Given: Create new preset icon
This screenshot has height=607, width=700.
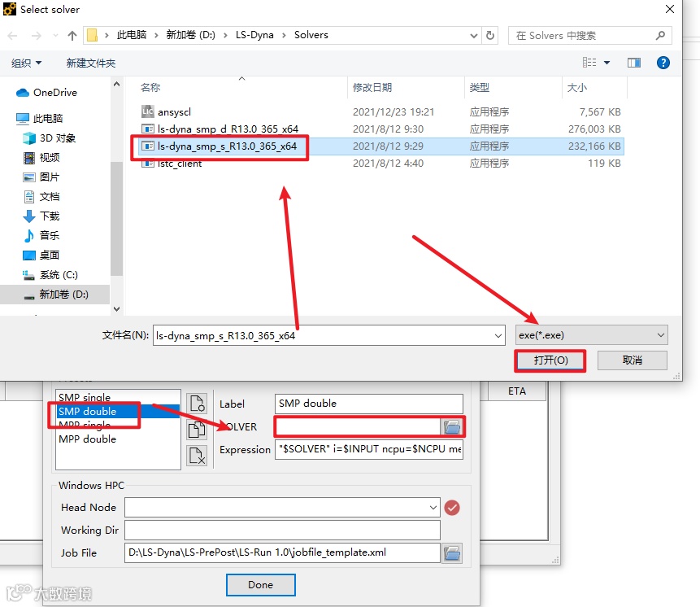Looking at the screenshot, I should click(197, 404).
